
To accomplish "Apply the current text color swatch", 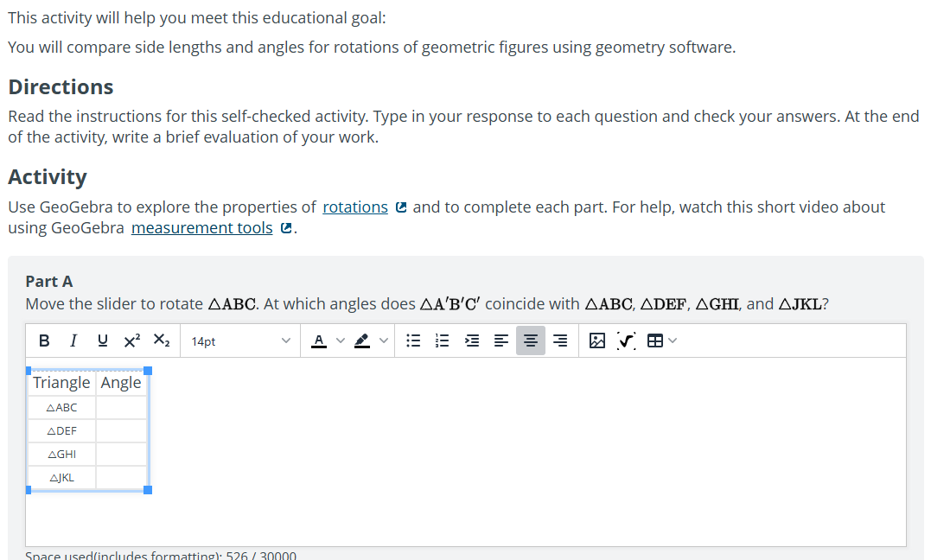I will (319, 340).
